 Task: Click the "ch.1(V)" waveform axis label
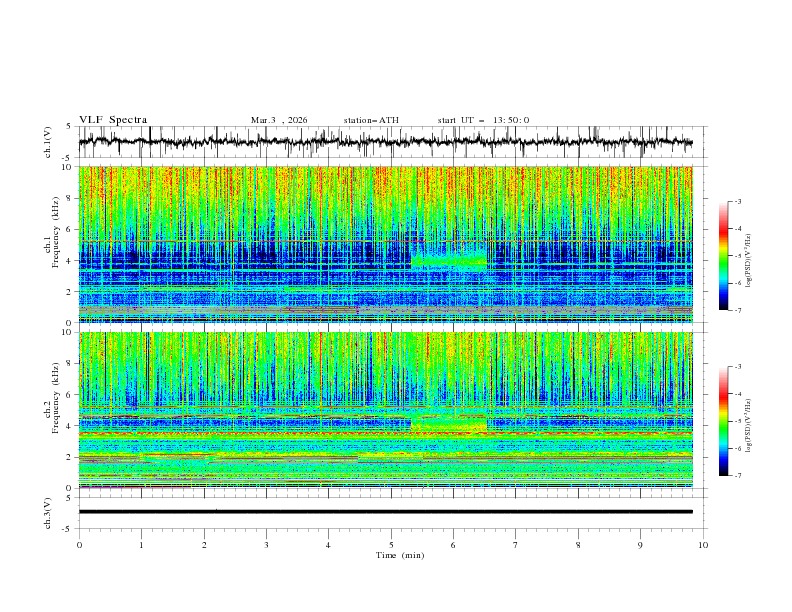48,142
